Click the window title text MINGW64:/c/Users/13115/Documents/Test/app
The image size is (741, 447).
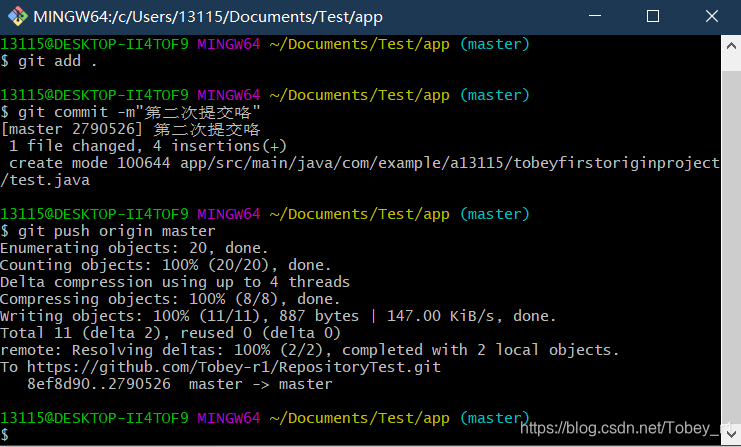(207, 17)
